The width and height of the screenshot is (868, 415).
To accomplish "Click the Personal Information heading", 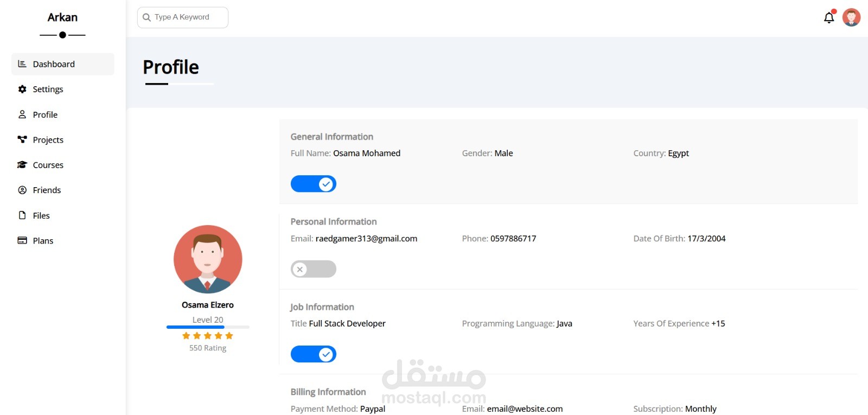I will coord(334,222).
